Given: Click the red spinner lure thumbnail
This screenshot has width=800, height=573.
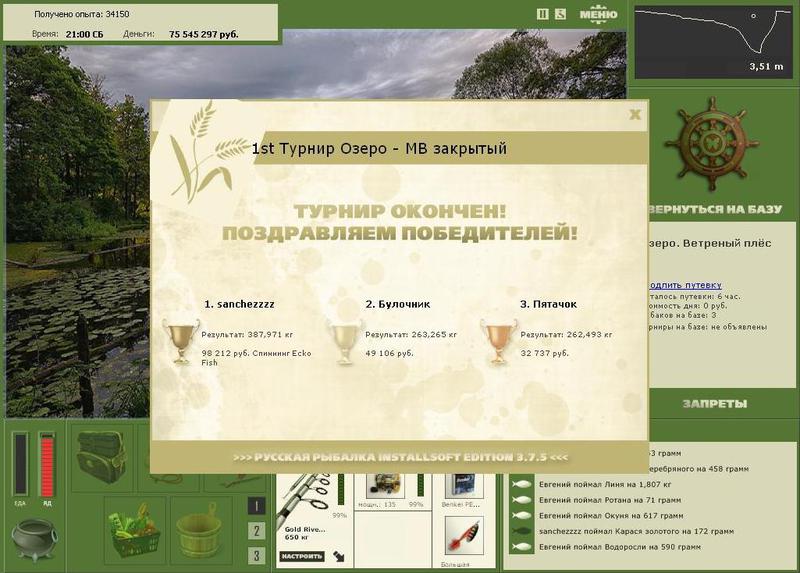Looking at the screenshot, I should click(464, 536).
